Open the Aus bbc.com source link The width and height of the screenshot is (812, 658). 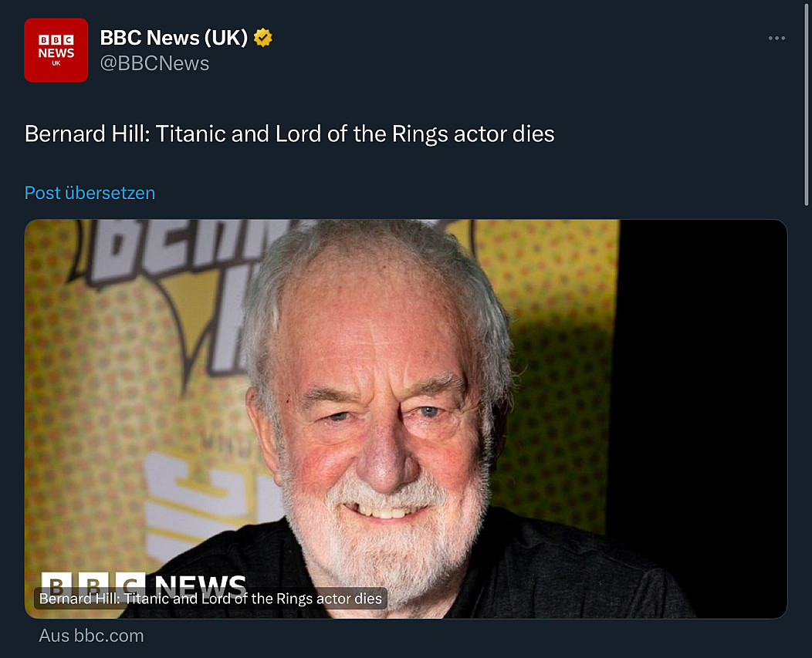pos(91,636)
